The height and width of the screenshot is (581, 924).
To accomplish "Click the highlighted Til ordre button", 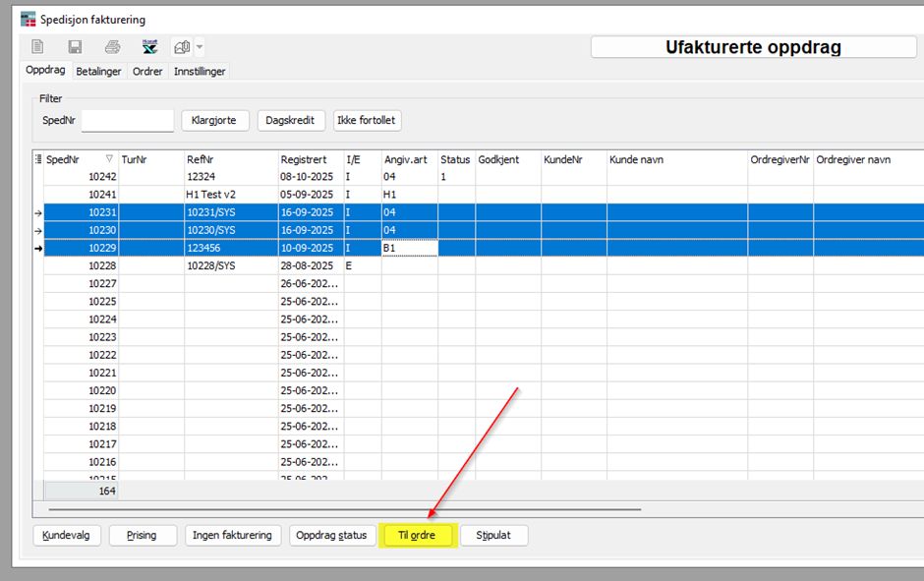I will point(417,535).
